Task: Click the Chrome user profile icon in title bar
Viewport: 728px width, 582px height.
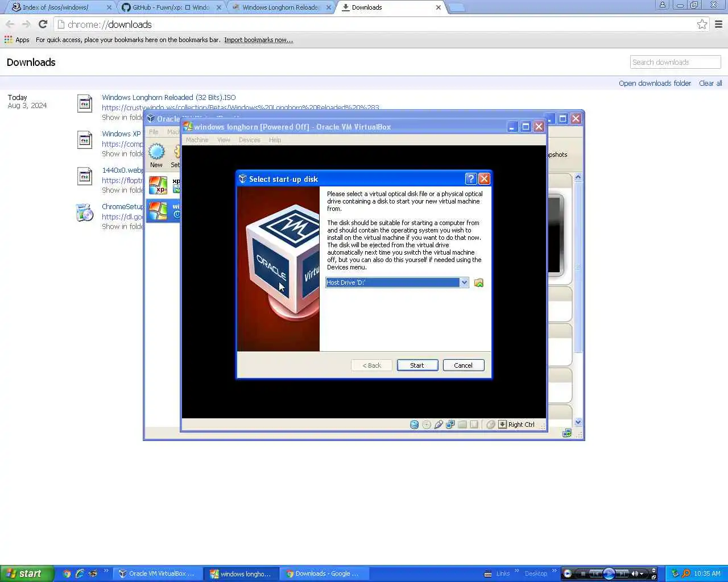Action: click(x=662, y=5)
